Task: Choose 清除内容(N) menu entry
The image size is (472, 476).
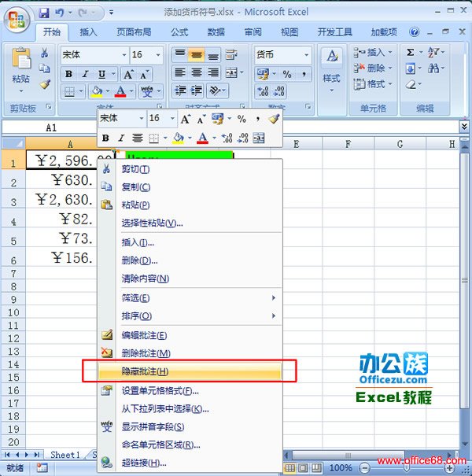Action: pos(190,279)
